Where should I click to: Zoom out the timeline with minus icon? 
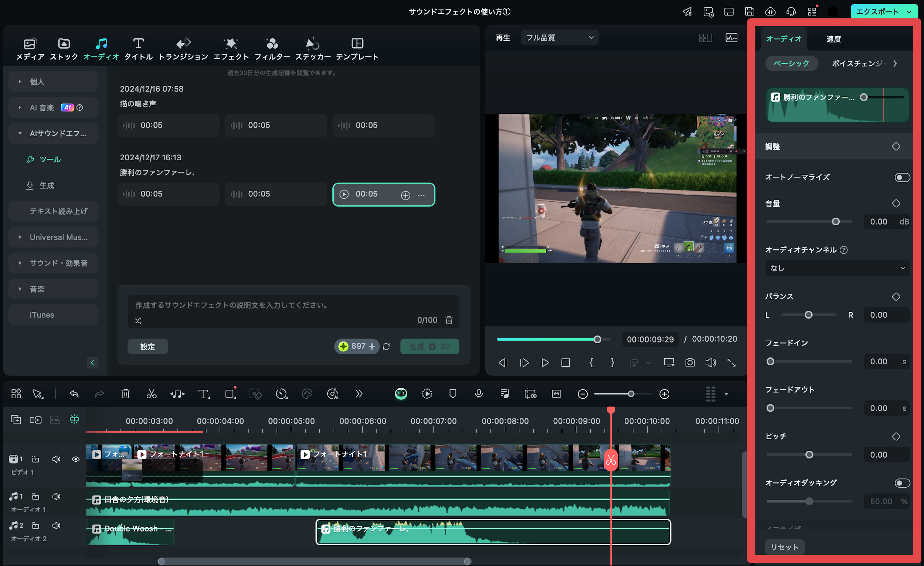(582, 394)
